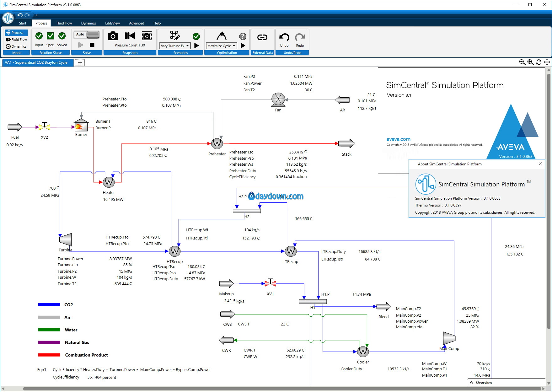Viewport: 552px width, 392px height.
Task: Zoom out the flowsheet canvas
Action: click(522, 62)
